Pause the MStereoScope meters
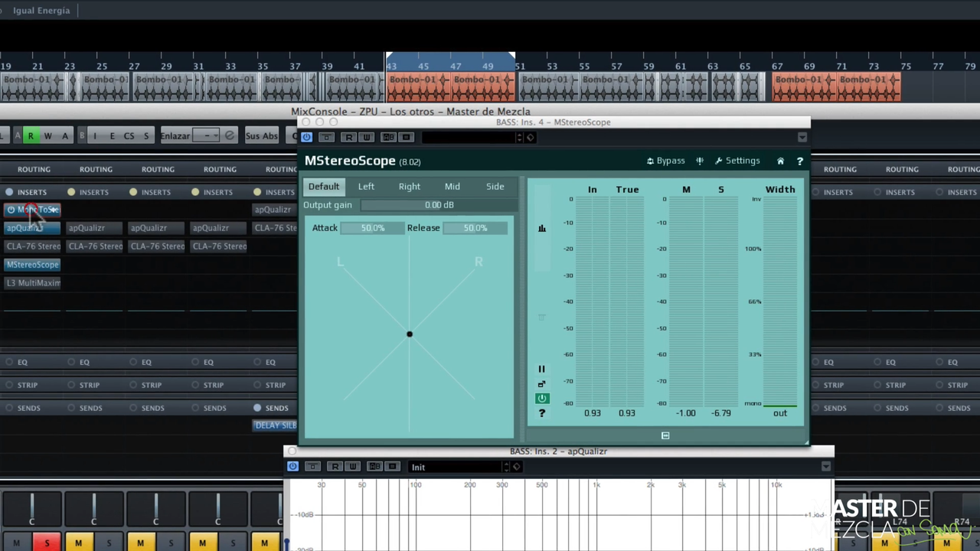The image size is (980, 551). click(541, 369)
